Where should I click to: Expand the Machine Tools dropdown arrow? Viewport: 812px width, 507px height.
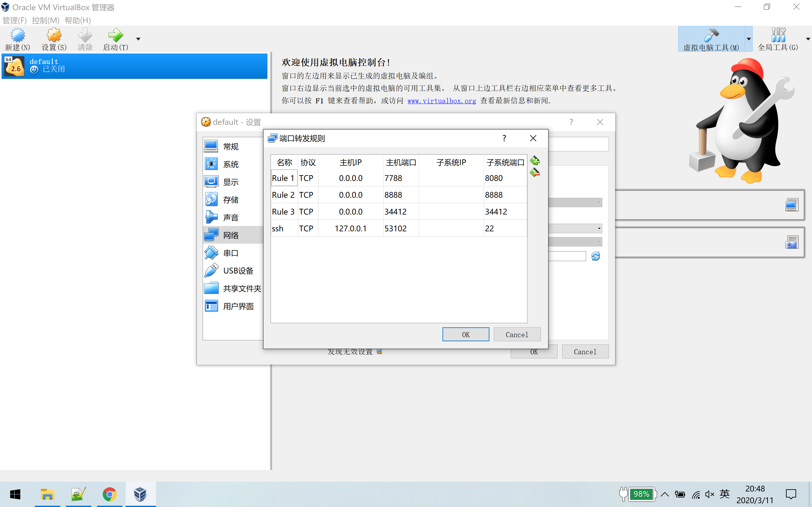click(x=749, y=39)
